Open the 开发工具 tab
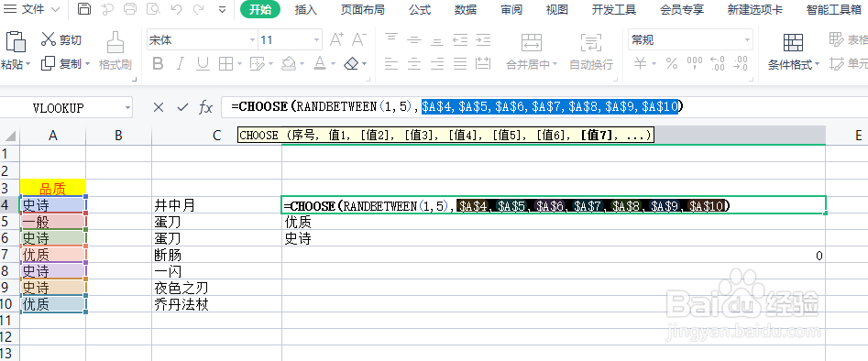868x361 pixels. tap(614, 9)
